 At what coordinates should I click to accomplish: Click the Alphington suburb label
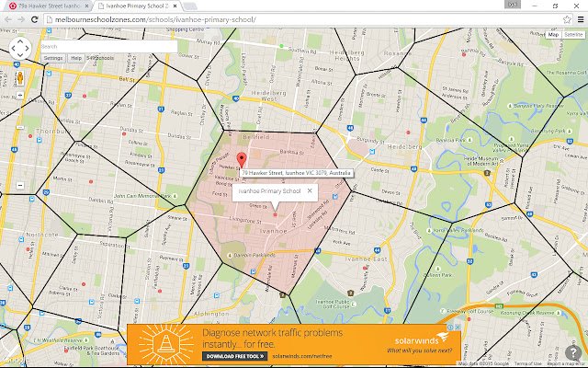[211, 314]
